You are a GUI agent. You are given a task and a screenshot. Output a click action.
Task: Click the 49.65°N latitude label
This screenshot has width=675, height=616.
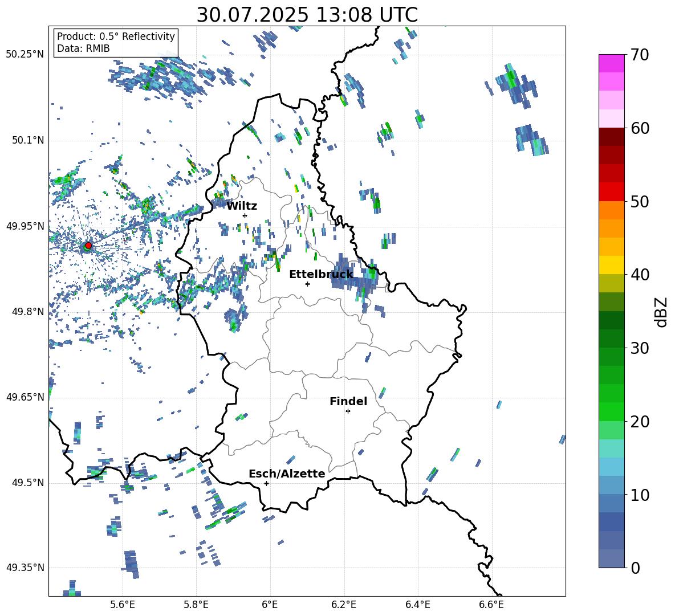25,397
